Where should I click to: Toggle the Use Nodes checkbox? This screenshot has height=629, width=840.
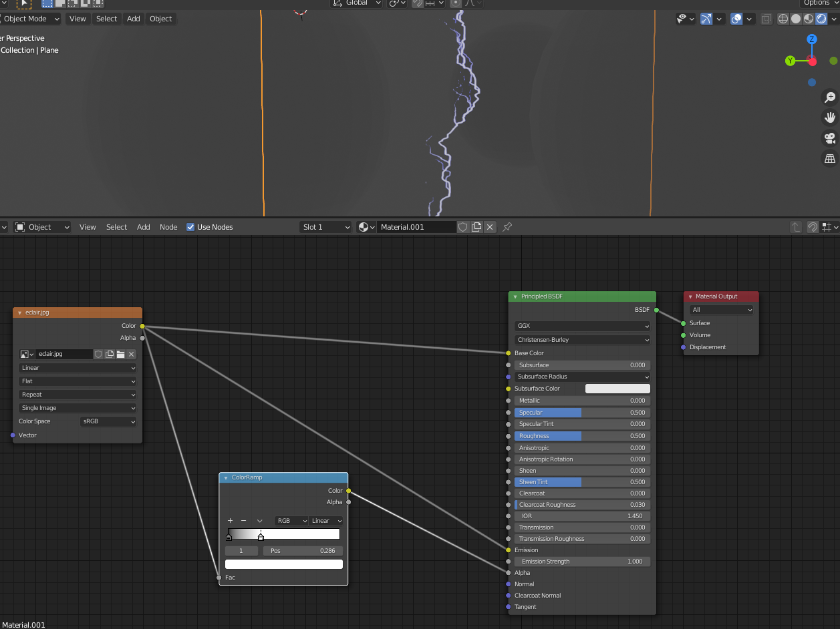point(190,227)
